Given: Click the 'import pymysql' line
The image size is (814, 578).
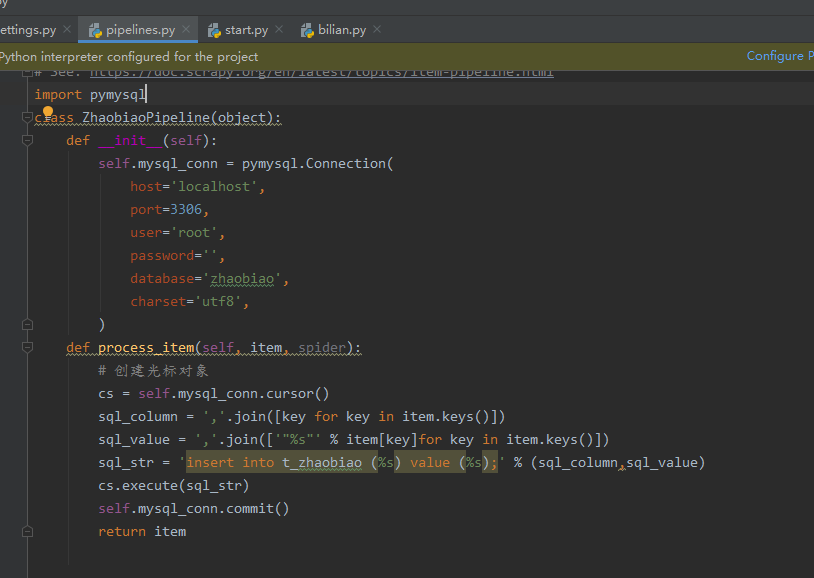Looking at the screenshot, I should pos(90,95).
